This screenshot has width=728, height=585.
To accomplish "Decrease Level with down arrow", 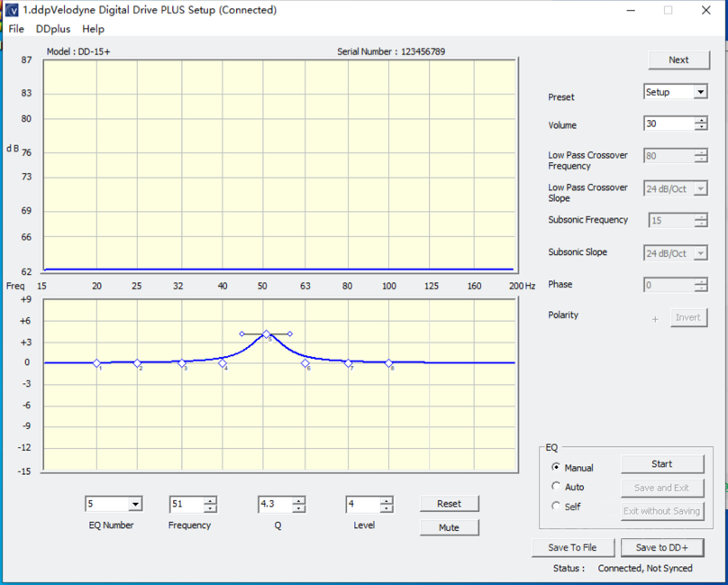I will pos(387,507).
